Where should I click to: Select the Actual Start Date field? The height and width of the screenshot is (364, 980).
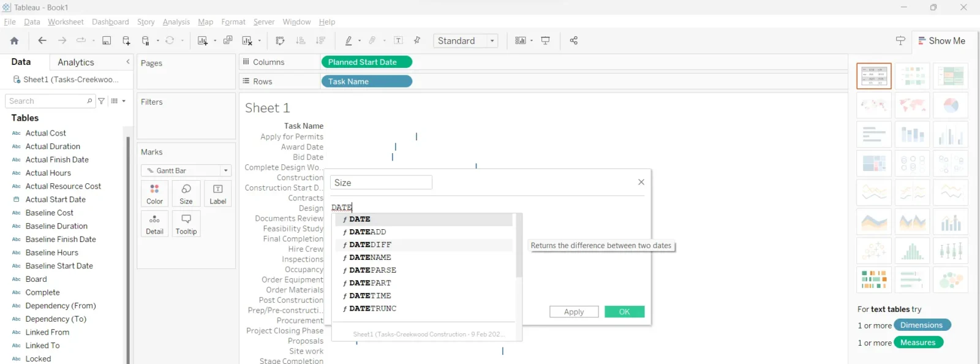click(55, 200)
